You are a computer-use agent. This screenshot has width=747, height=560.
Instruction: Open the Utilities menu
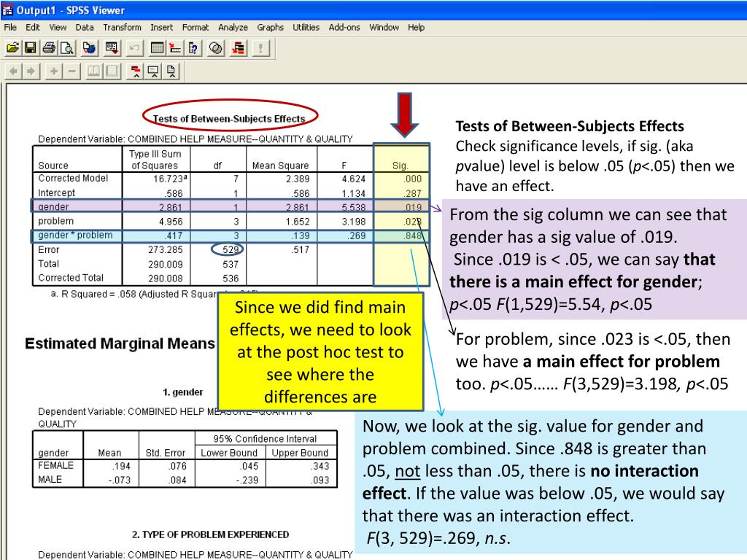306,27
